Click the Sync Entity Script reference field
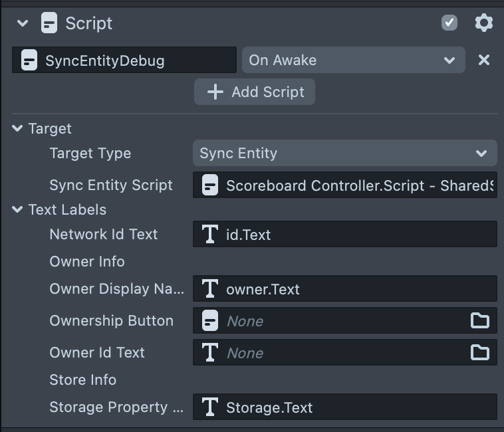Screen dimensions: 504x432 click(x=352, y=185)
